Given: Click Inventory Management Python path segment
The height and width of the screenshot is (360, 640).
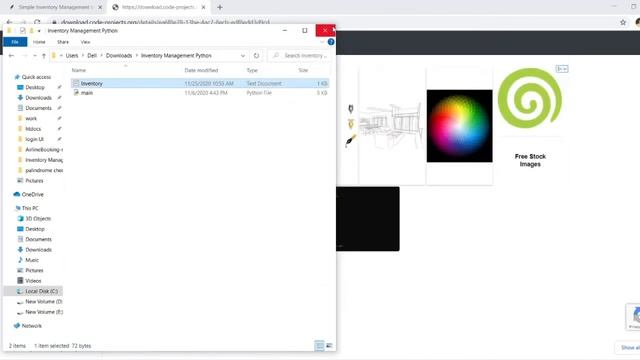Looking at the screenshot, I should pos(176,56).
